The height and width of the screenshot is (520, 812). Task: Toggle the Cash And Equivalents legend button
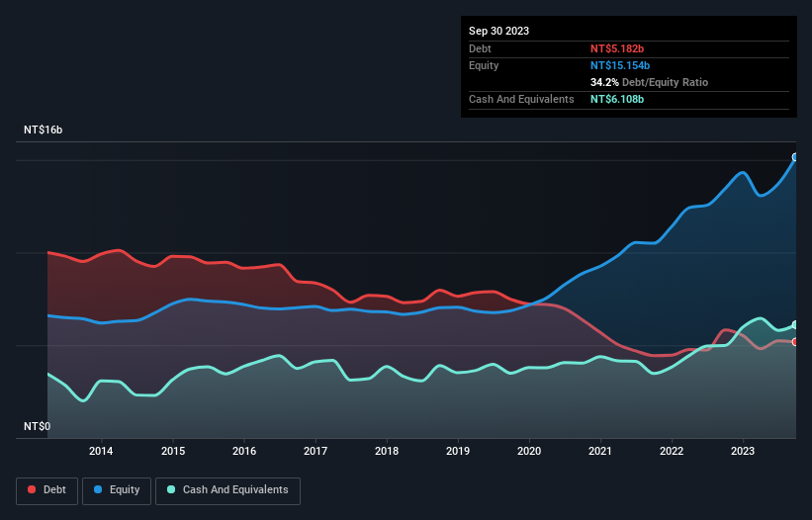(227, 490)
